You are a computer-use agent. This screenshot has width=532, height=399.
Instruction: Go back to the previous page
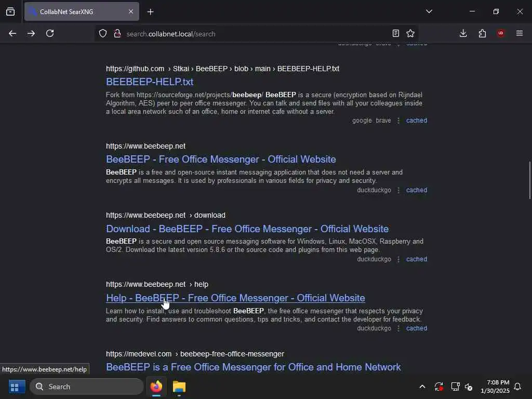click(12, 33)
